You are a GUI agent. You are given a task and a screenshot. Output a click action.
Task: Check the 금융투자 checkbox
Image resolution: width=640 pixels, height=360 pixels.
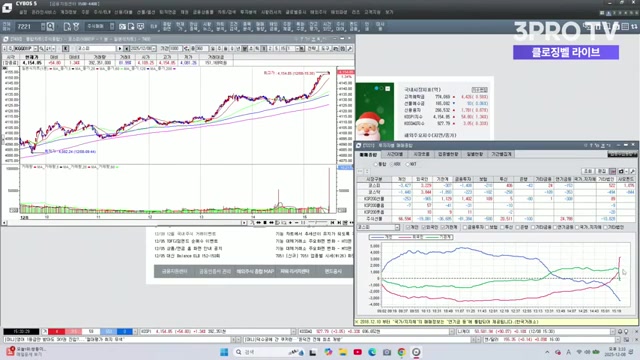pos(464,227)
